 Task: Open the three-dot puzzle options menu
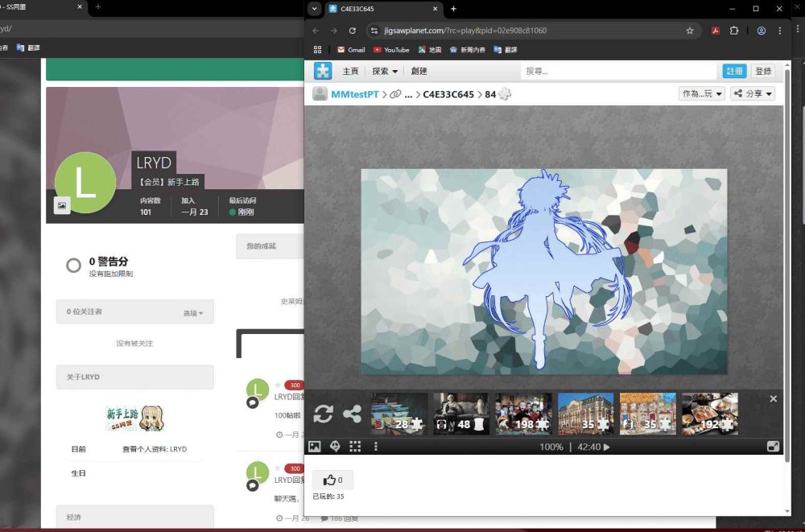376,447
